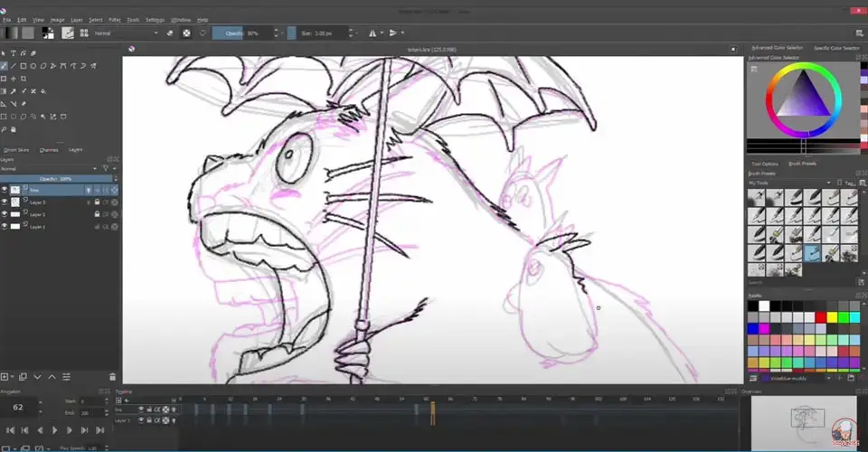868x452 pixels.
Task: Select the highlighted blue brush preset
Action: pos(812,253)
